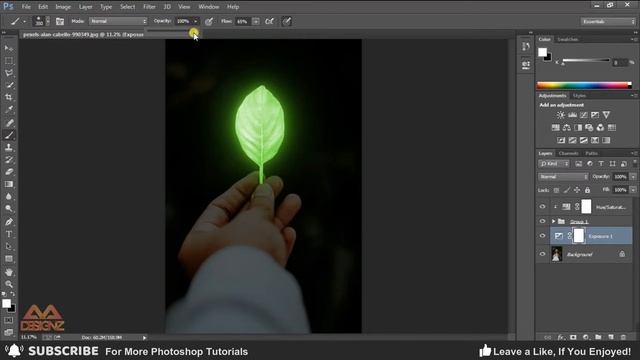Select the Hand tool
This screenshot has width=640, height=360.
tap(9, 272)
